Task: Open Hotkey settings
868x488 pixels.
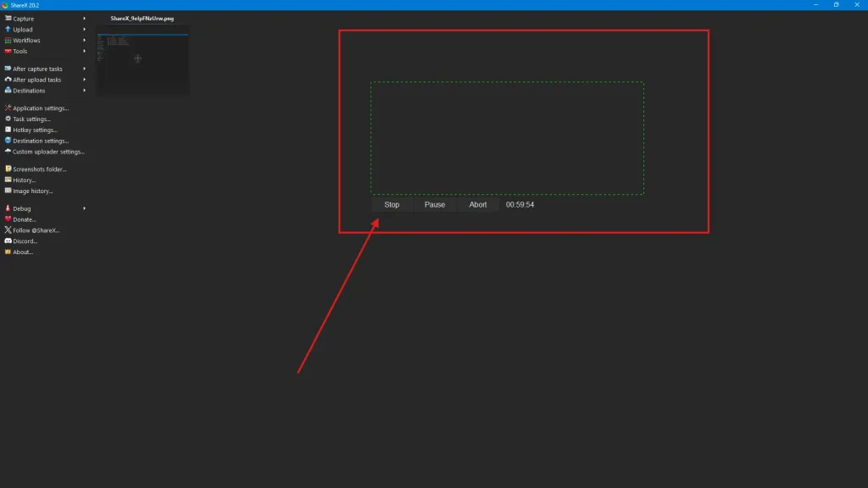Action: tap(35, 130)
